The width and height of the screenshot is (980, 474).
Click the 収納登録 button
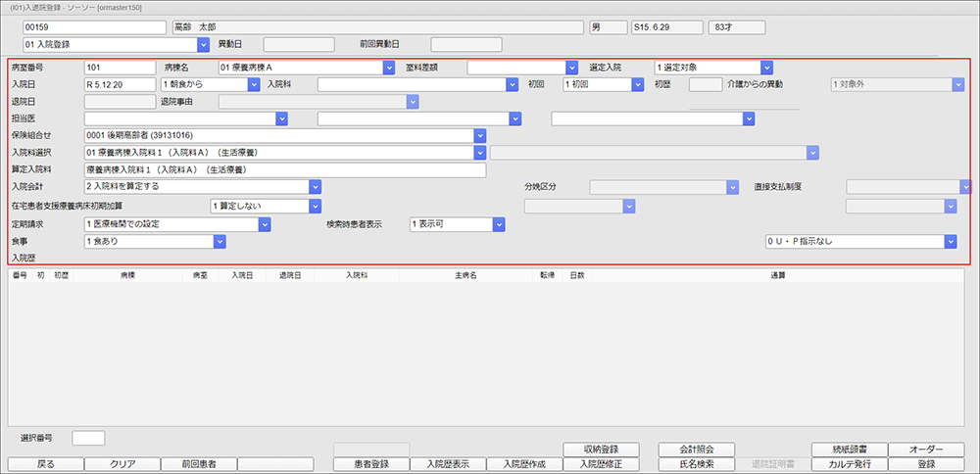[604, 449]
